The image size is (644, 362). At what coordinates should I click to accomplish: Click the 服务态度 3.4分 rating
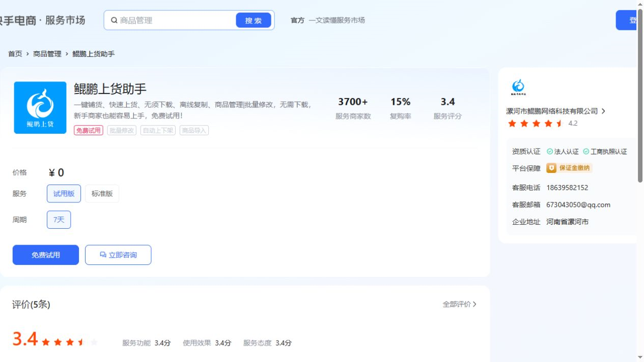pyautogui.click(x=267, y=343)
